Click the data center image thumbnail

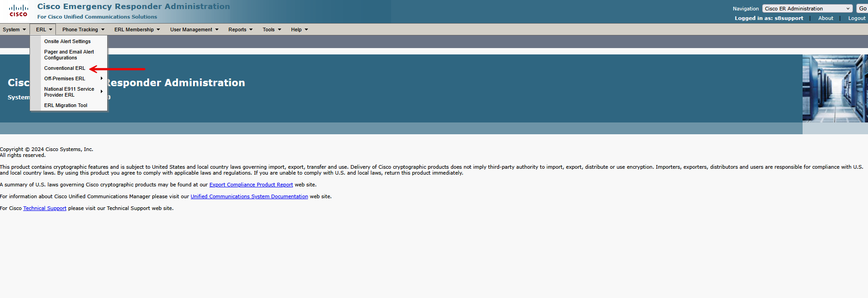click(x=835, y=88)
